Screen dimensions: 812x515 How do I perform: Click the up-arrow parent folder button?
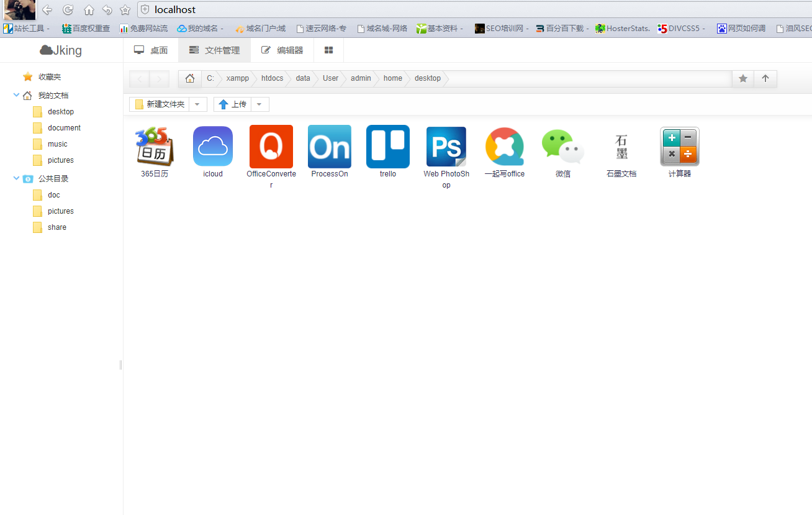point(765,78)
